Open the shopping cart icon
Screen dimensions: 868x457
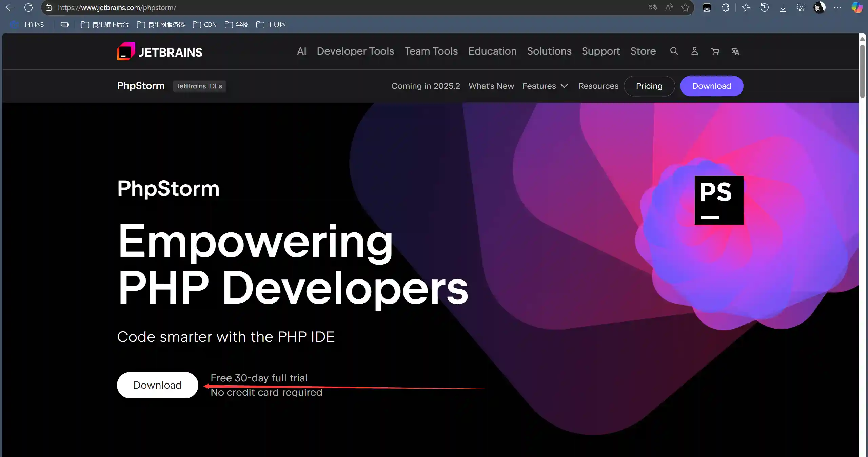(x=715, y=51)
